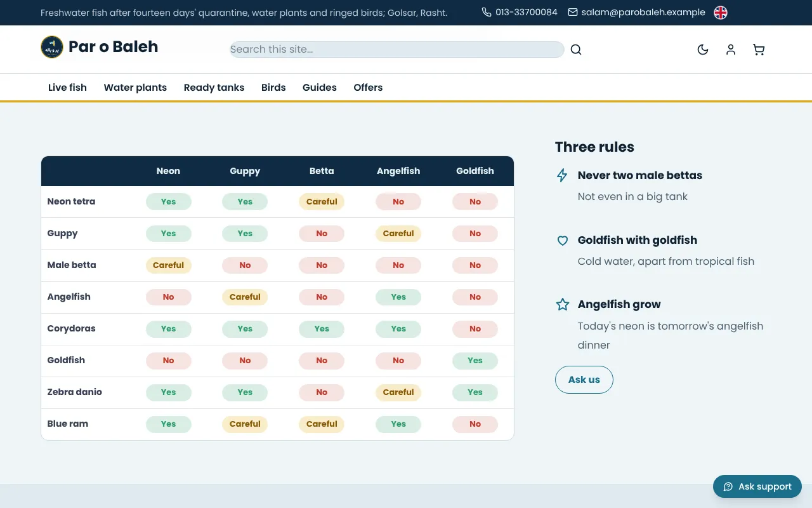Viewport: 812px width, 508px height.
Task: Click the search magnifier icon
Action: [x=575, y=50]
